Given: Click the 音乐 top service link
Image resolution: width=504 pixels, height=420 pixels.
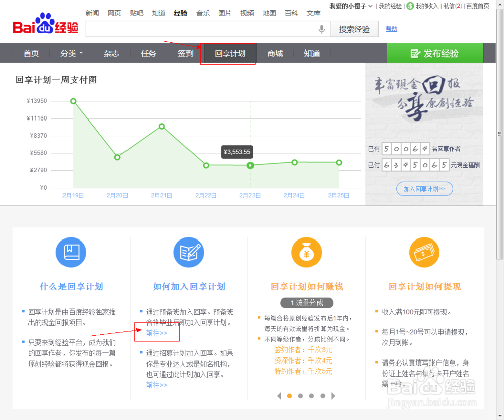Looking at the screenshot, I should tap(203, 13).
